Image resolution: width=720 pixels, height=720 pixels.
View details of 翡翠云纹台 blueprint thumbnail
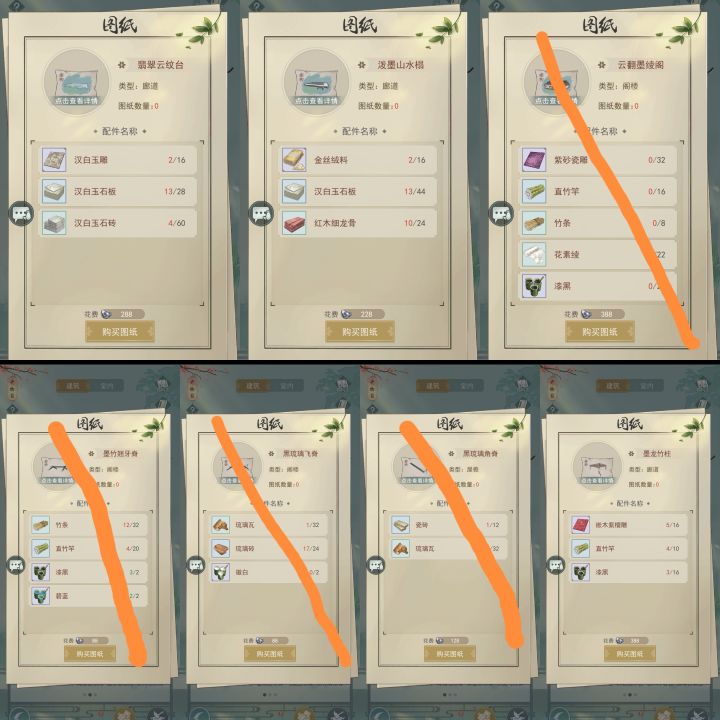[x=76, y=82]
